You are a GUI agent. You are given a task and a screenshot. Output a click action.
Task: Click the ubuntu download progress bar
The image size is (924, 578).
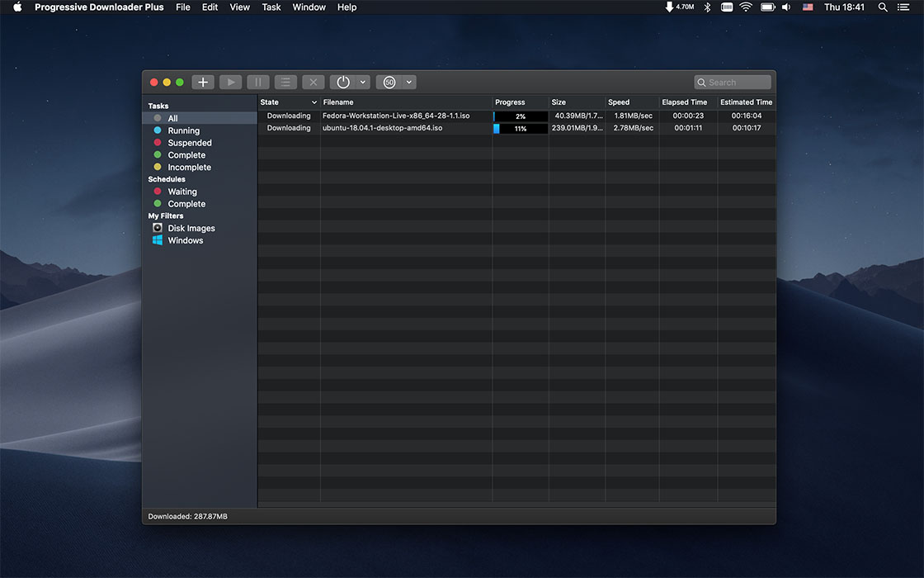pyautogui.click(x=521, y=129)
